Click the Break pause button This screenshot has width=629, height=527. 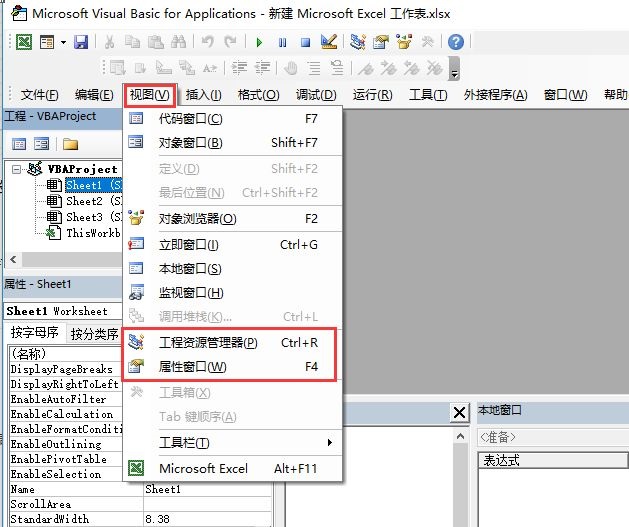pyautogui.click(x=282, y=42)
